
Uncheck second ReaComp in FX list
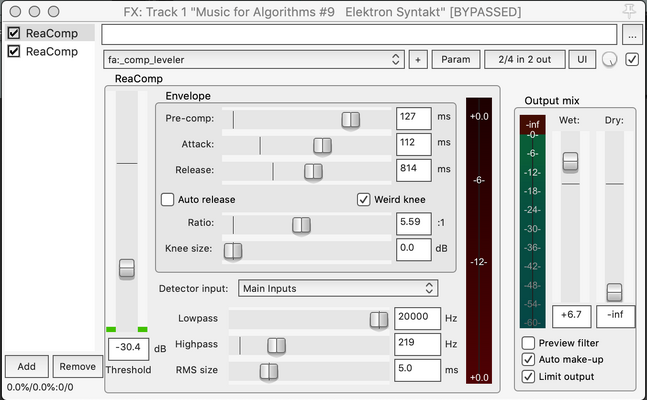point(14,51)
